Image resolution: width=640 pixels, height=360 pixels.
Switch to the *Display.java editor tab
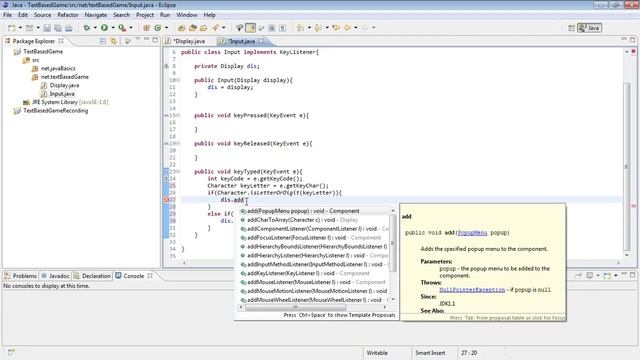pyautogui.click(x=189, y=41)
